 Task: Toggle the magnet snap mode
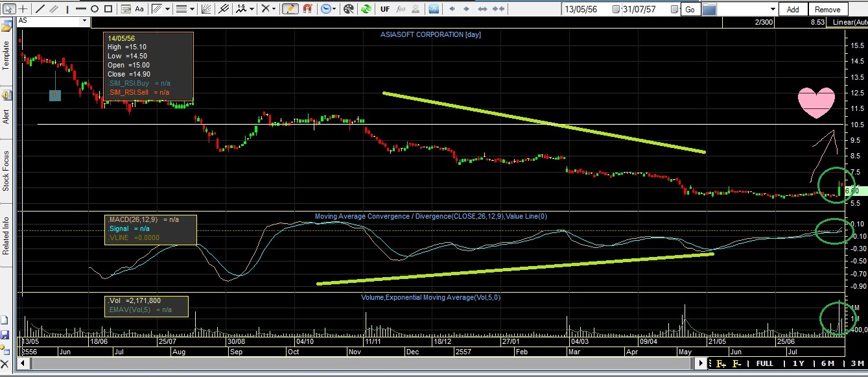pyautogui.click(x=307, y=9)
